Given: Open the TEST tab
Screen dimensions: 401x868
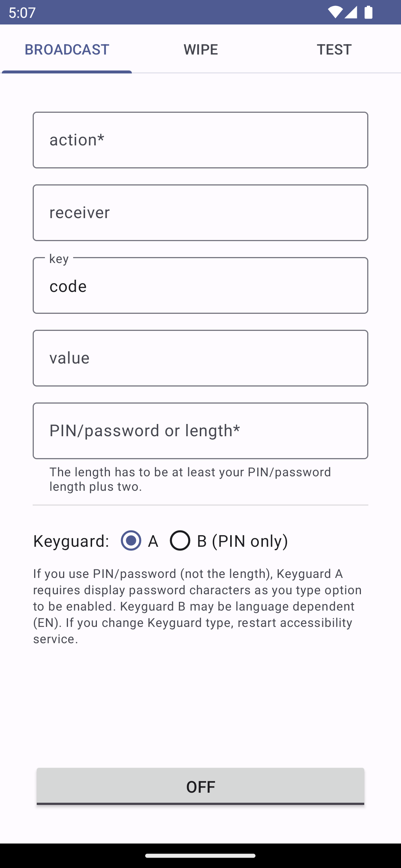Looking at the screenshot, I should coord(334,49).
